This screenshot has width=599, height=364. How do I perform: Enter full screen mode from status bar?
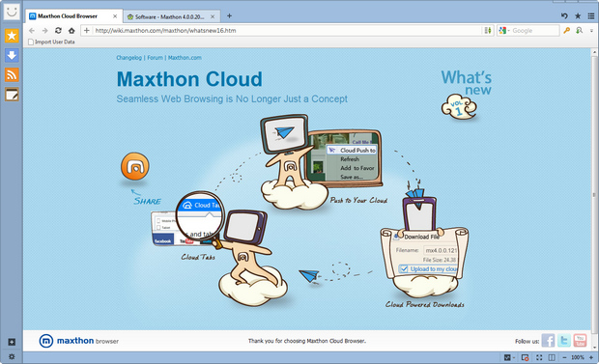pyautogui.click(x=539, y=357)
